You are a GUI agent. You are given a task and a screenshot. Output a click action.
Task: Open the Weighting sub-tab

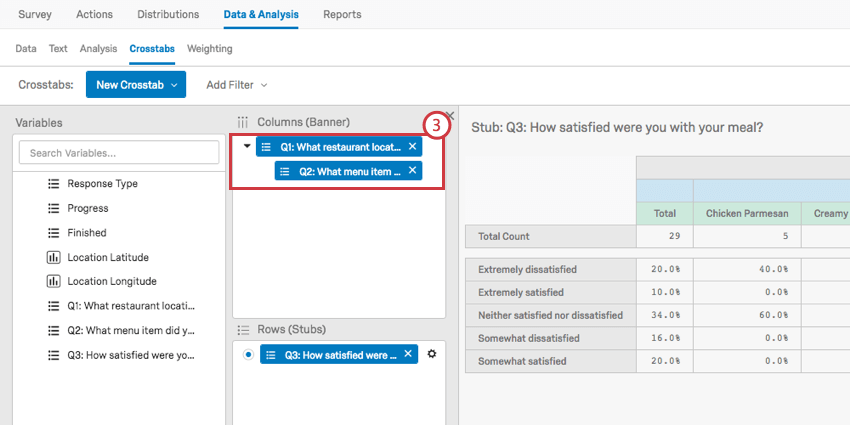click(209, 48)
